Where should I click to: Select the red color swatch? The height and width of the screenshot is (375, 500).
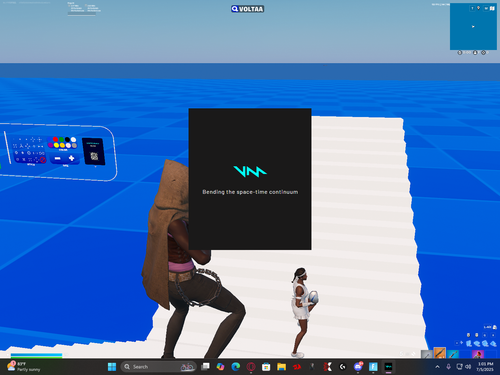(x=55, y=139)
